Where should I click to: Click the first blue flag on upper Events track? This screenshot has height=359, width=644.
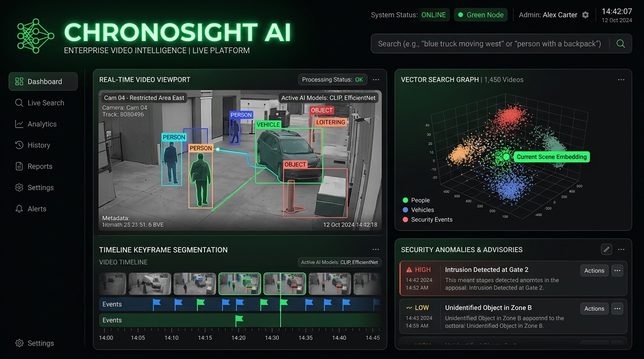point(156,304)
